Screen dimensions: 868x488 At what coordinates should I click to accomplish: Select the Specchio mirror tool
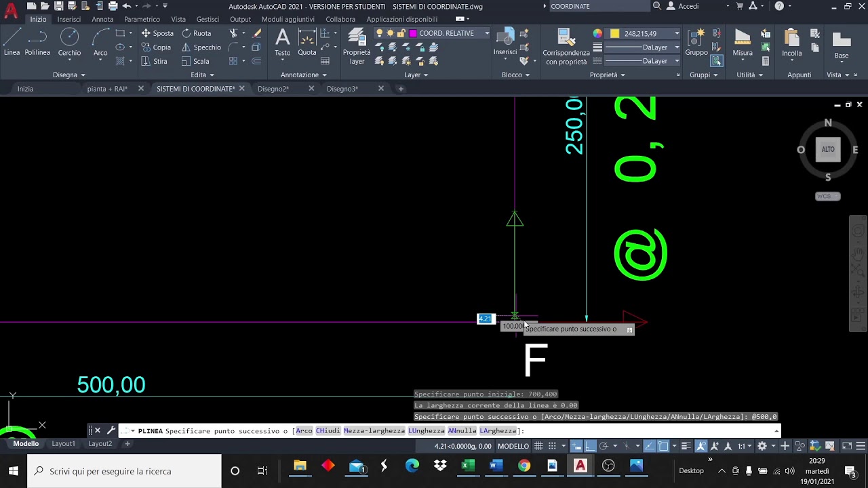[x=201, y=47]
